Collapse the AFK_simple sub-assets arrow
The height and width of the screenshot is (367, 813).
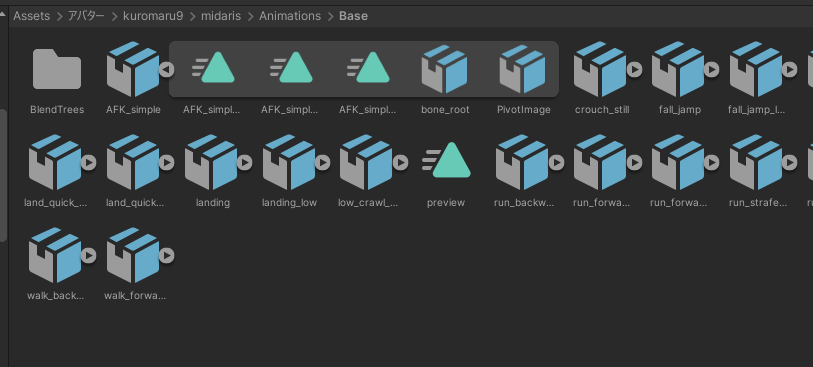[166, 69]
